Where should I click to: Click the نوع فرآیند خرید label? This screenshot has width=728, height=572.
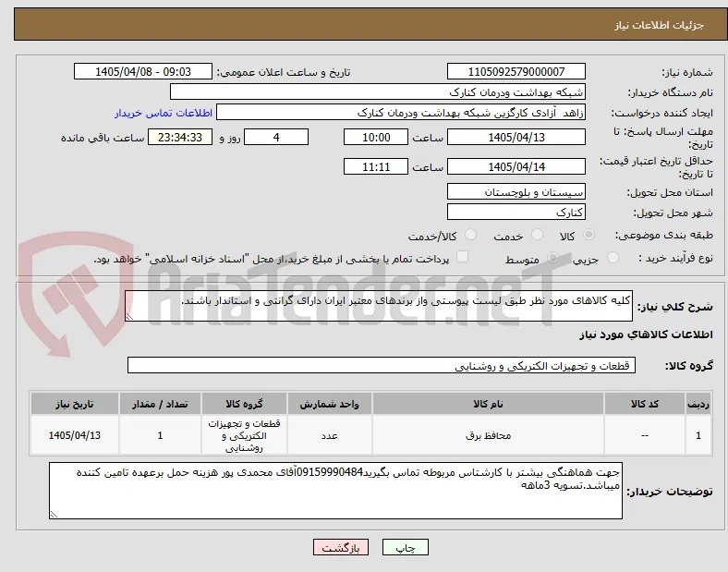point(675,258)
